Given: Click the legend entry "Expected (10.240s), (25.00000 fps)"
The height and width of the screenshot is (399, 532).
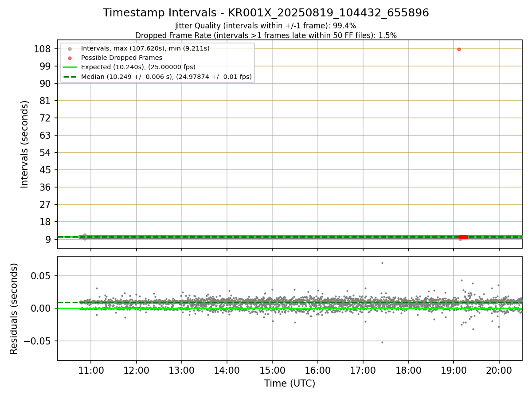Looking at the screenshot, I should coord(138,67).
